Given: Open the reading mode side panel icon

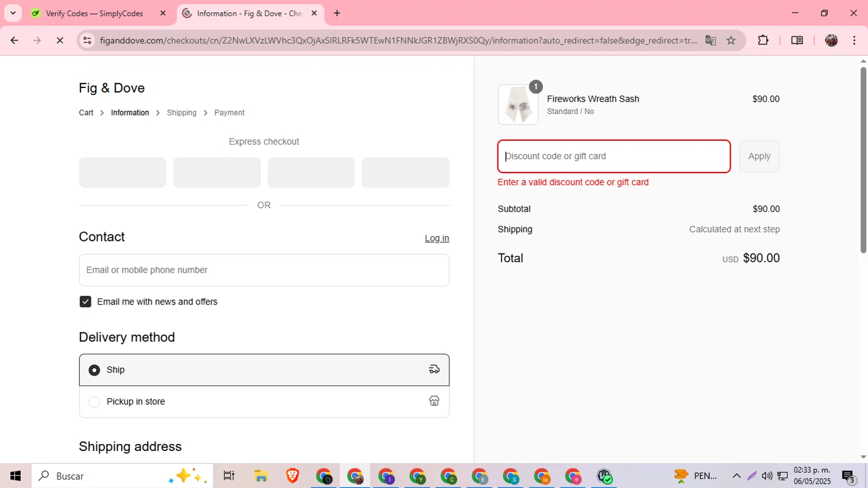Looking at the screenshot, I should click(797, 41).
